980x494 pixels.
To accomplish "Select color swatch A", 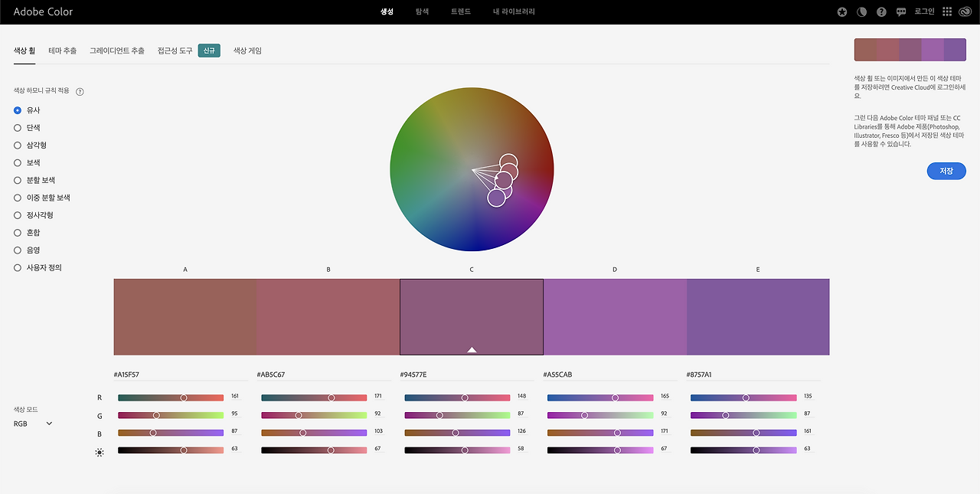I will pyautogui.click(x=185, y=316).
